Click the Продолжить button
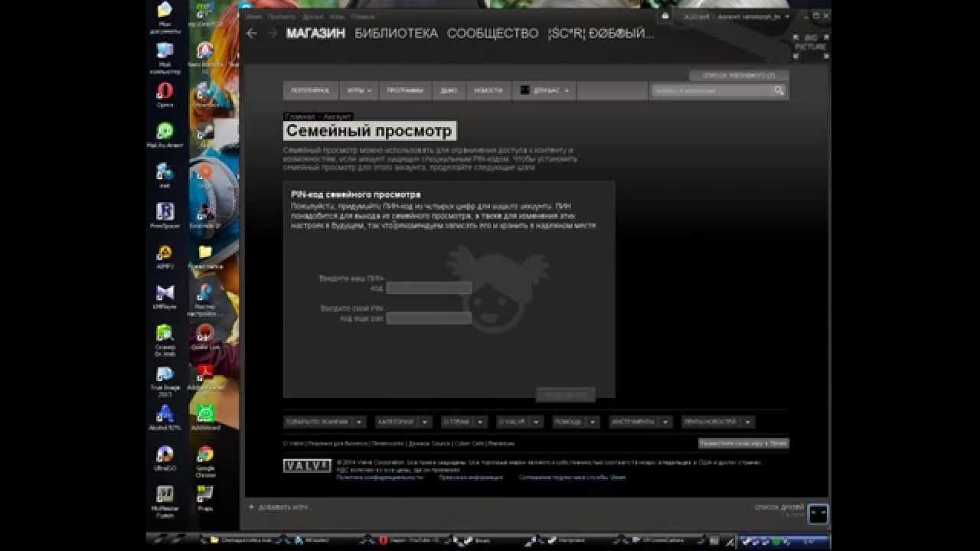Screen dimensions: 980x551 click(566, 394)
